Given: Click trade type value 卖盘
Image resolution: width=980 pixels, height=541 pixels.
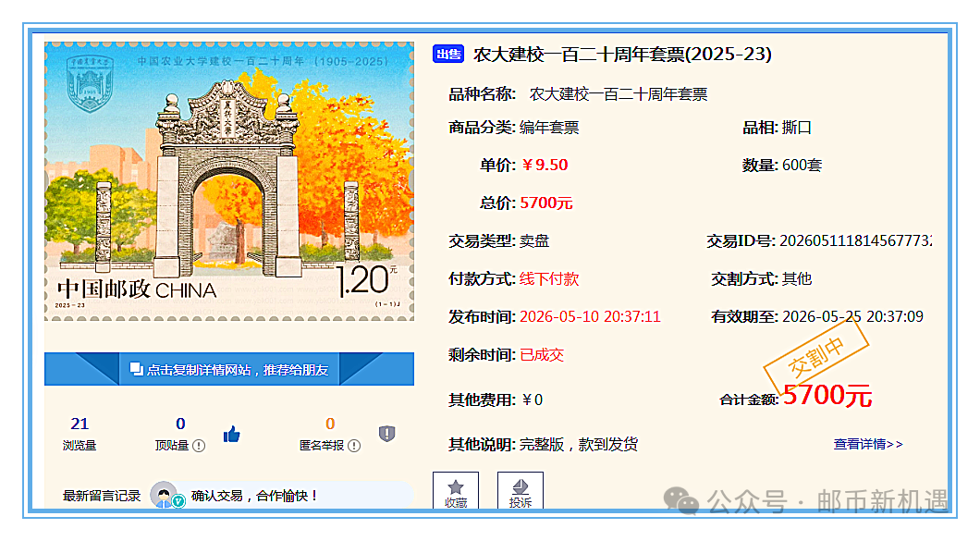Looking at the screenshot, I should tap(534, 240).
